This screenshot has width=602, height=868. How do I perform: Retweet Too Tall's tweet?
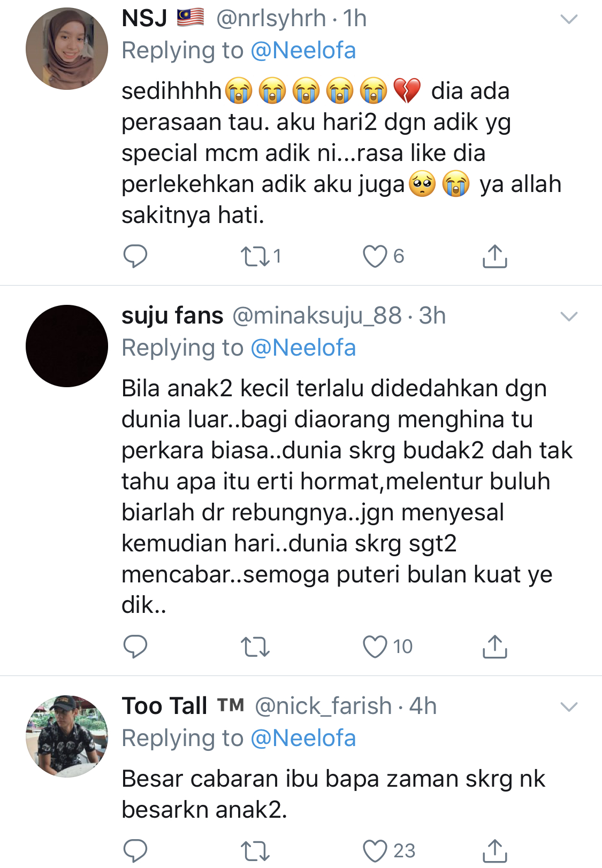pyautogui.click(x=255, y=850)
